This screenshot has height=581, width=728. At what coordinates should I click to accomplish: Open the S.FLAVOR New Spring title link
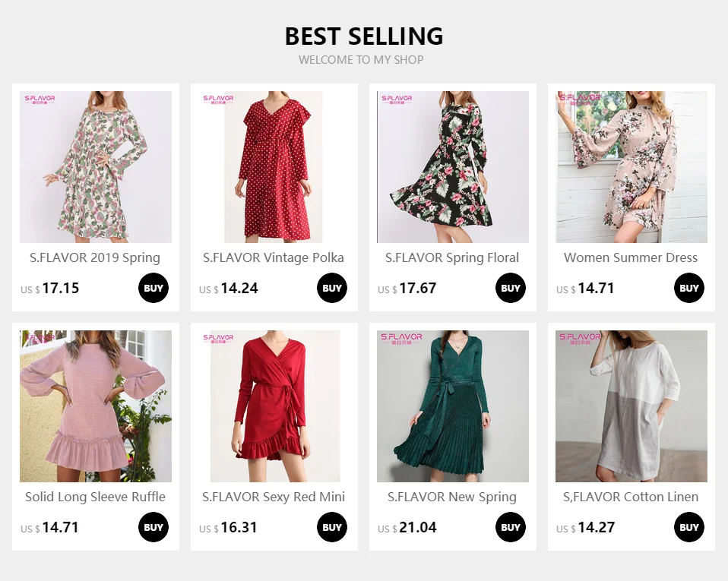click(452, 497)
